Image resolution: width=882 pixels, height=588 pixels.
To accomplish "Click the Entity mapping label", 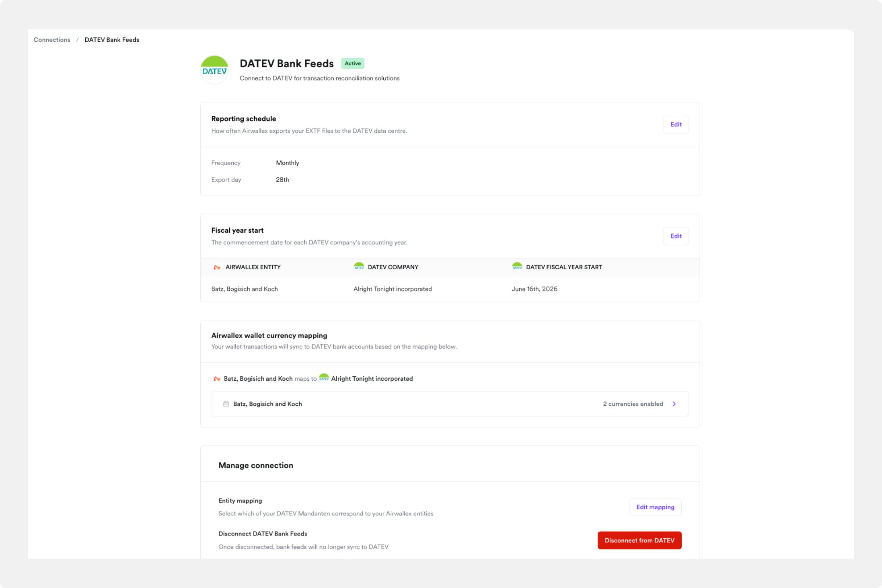I will tap(240, 501).
